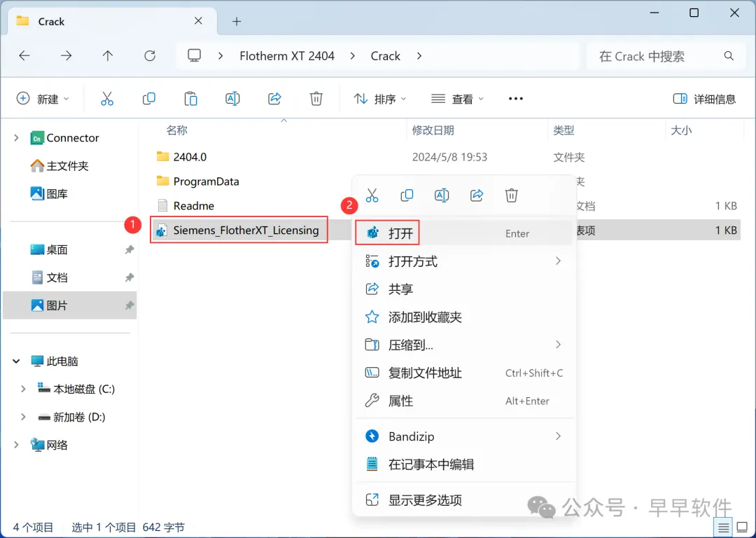
Task: Expand the Connector tree node
Action: pyautogui.click(x=16, y=138)
